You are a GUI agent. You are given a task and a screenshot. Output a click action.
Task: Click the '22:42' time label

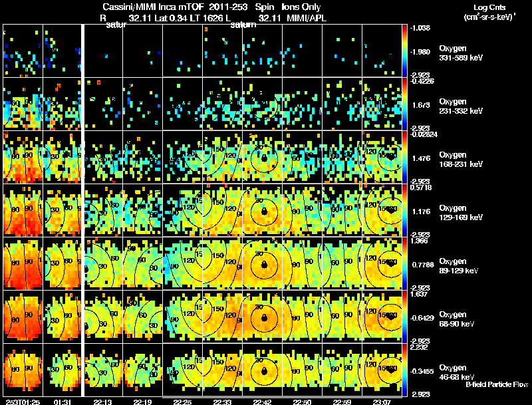262,402
